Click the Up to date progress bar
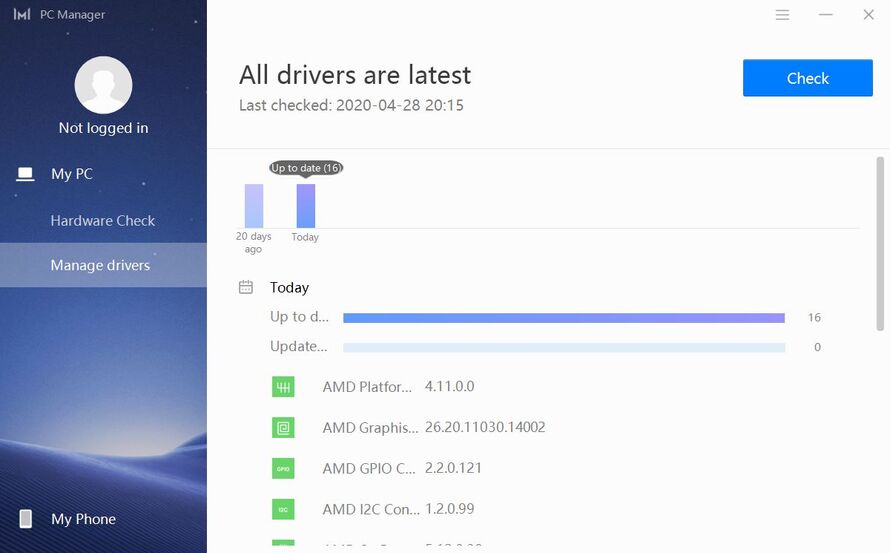This screenshot has height=553, width=890. tap(563, 318)
